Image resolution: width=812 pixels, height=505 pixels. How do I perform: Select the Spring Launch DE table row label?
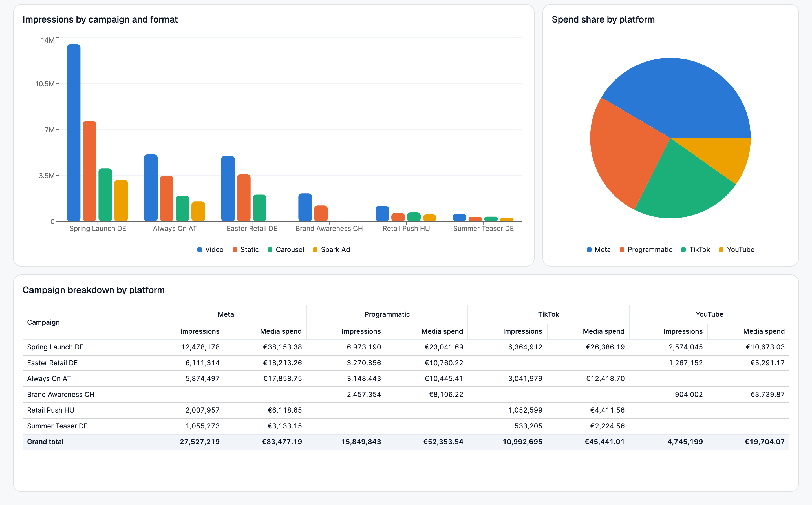point(56,347)
